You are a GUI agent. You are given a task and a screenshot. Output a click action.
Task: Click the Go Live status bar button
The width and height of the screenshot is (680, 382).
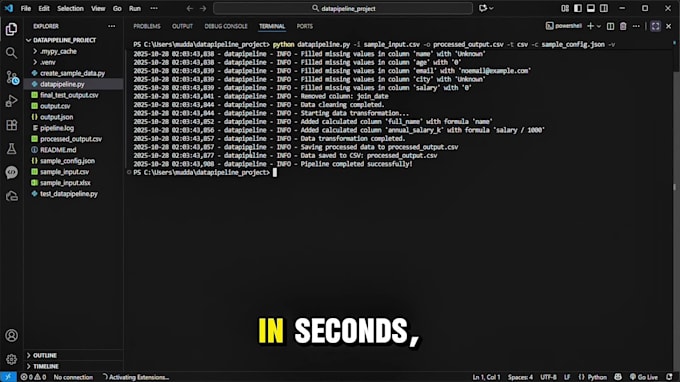644,377
